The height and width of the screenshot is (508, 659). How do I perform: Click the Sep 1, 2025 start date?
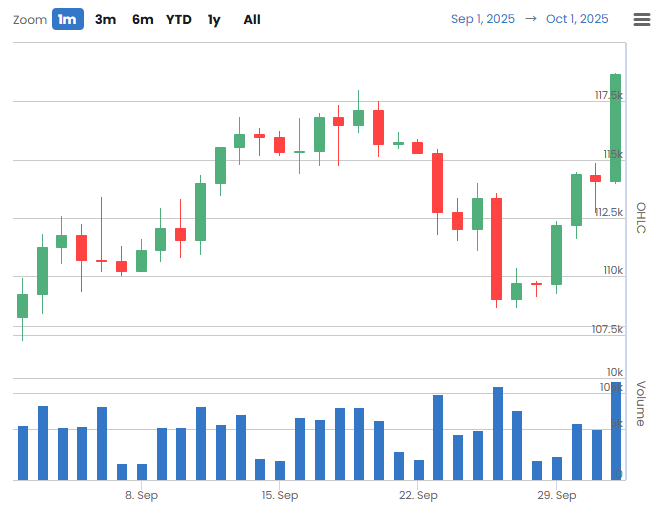483,19
